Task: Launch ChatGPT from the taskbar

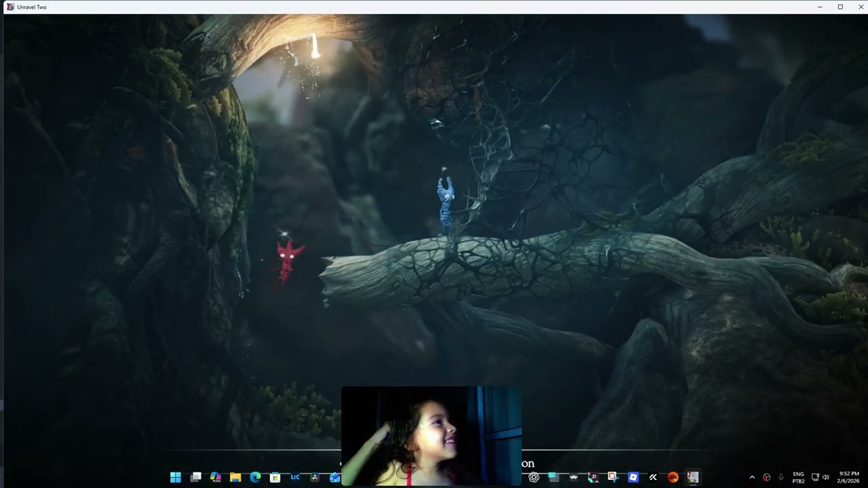Action: coord(534,477)
